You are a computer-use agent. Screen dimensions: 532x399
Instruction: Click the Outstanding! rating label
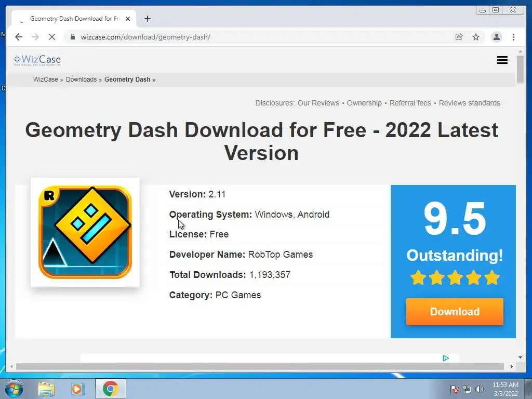click(455, 255)
